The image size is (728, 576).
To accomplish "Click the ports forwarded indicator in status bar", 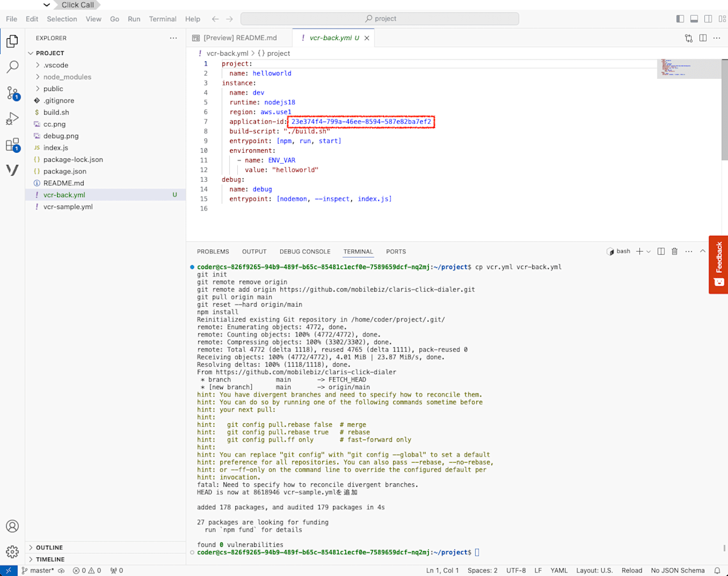I will pyautogui.click(x=116, y=570).
